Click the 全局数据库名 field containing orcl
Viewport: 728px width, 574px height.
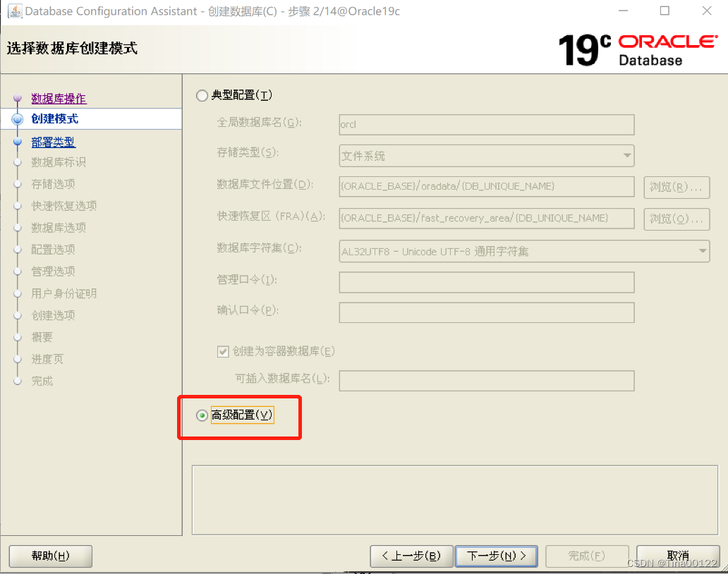pyautogui.click(x=487, y=124)
